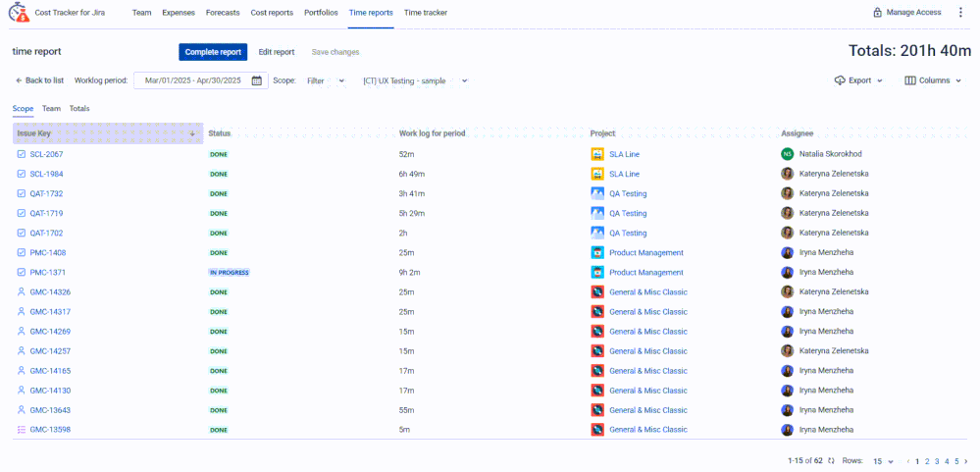The width and height of the screenshot is (980, 472).
Task: Click the Export cloud icon
Action: [840, 80]
